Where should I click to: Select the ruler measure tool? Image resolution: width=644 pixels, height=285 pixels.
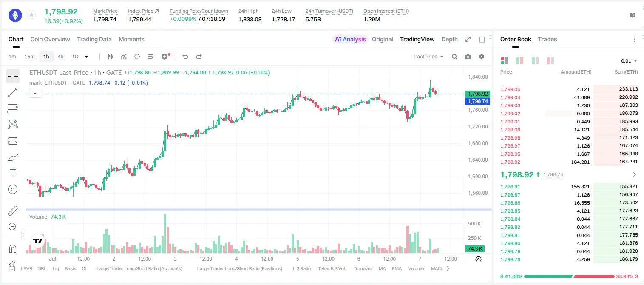13,211
